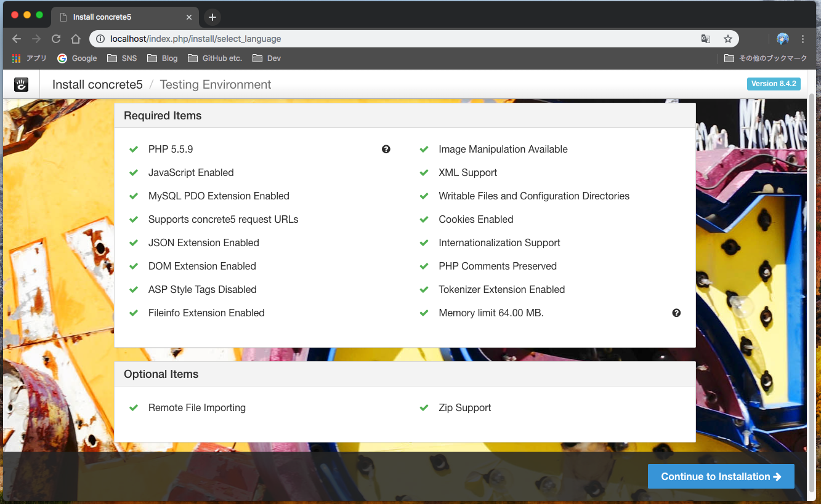
Task: Open the その他のブックマーク folder
Action: click(x=766, y=58)
